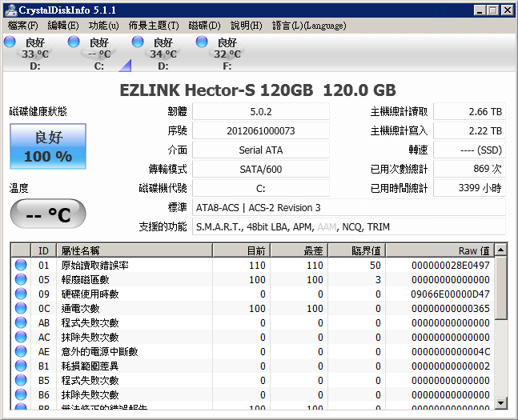Sort table by 屬性名稱 column header
This screenshot has width=518, height=420.
point(135,250)
